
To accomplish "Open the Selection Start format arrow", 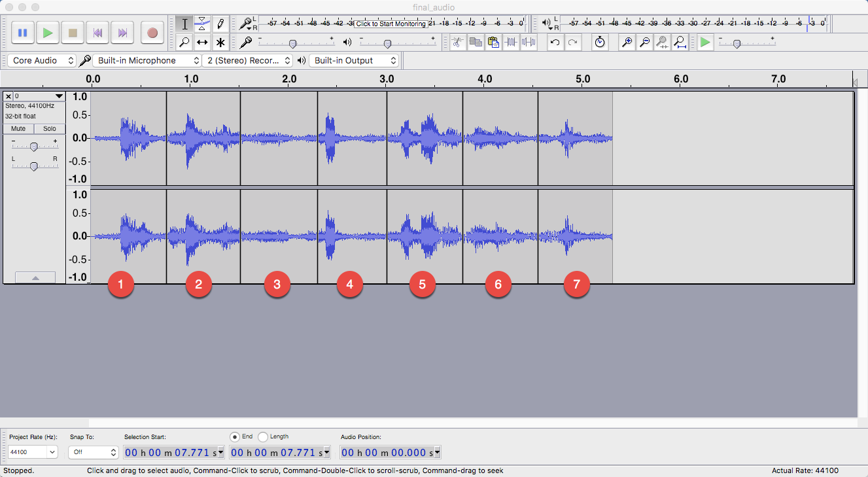I will point(220,452).
